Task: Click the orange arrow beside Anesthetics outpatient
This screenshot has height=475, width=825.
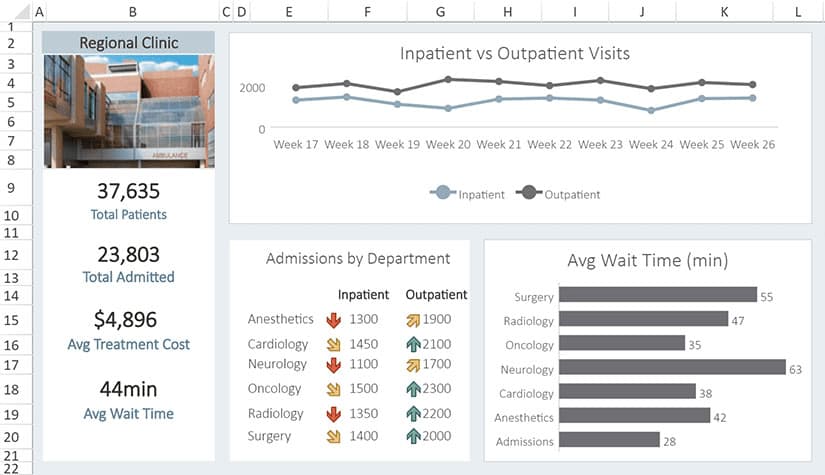Action: (413, 320)
